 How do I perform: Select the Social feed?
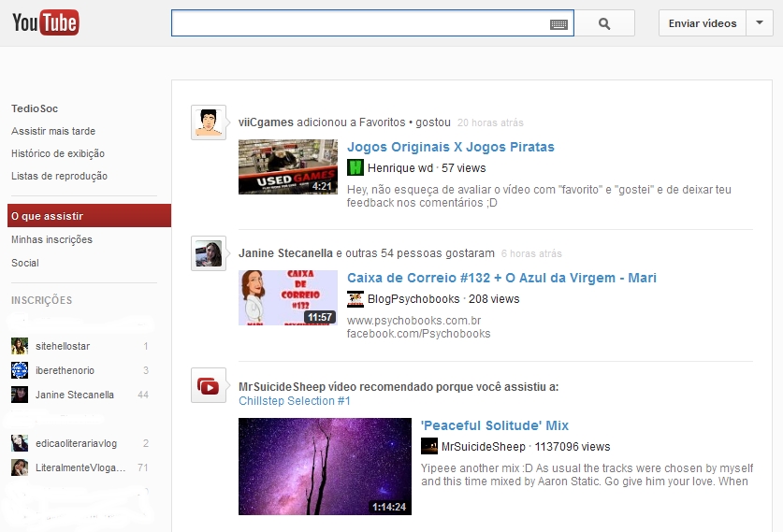click(x=25, y=263)
